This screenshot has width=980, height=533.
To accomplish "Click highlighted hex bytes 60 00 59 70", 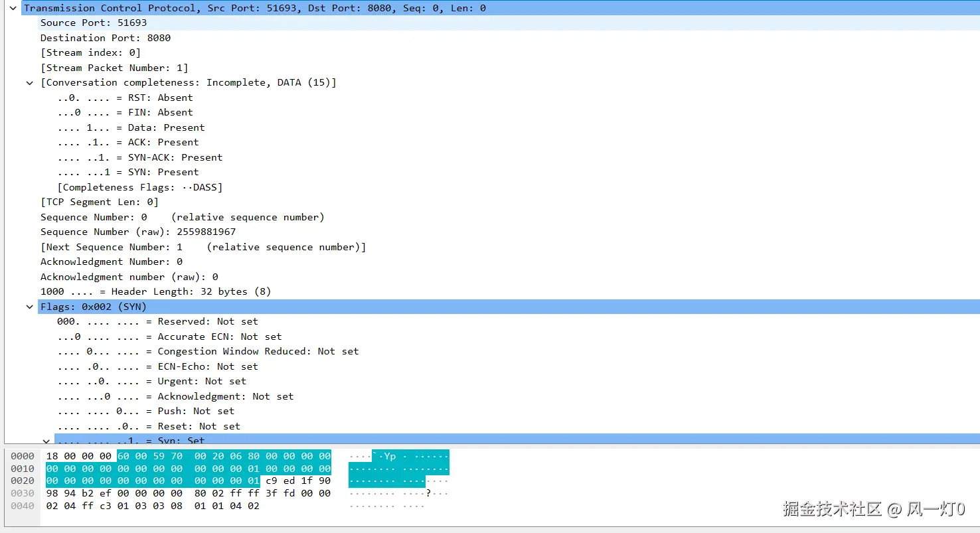I will (x=150, y=456).
